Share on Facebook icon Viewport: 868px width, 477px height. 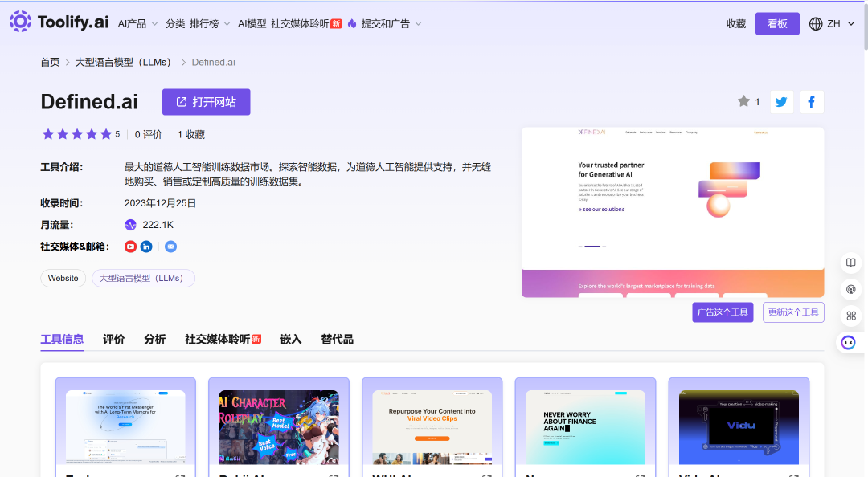tap(812, 102)
